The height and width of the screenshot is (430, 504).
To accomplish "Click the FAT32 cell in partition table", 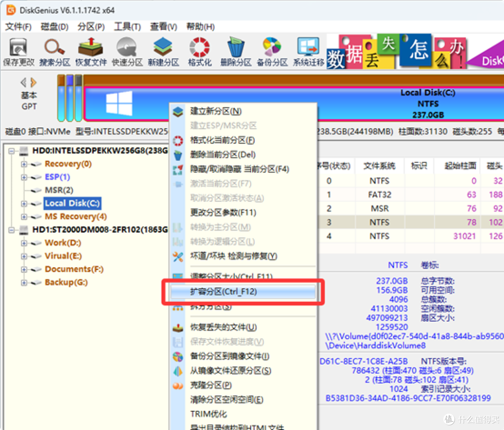I will point(379,195).
